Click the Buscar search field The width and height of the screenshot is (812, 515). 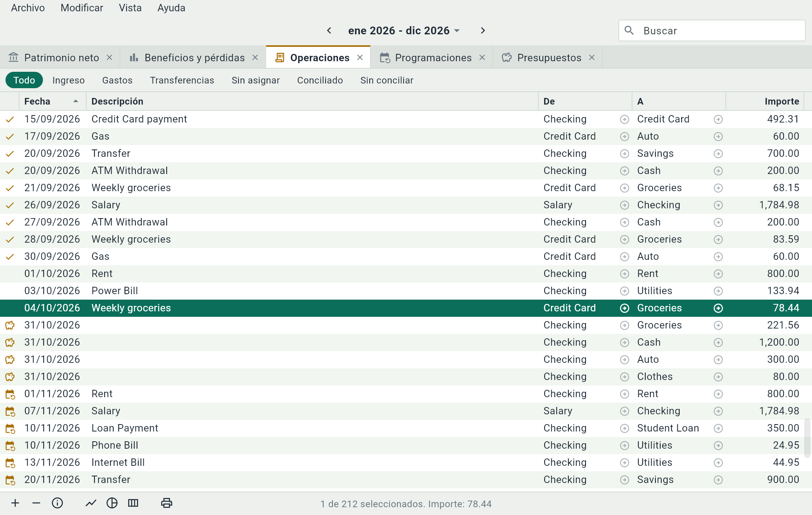pyautogui.click(x=712, y=30)
